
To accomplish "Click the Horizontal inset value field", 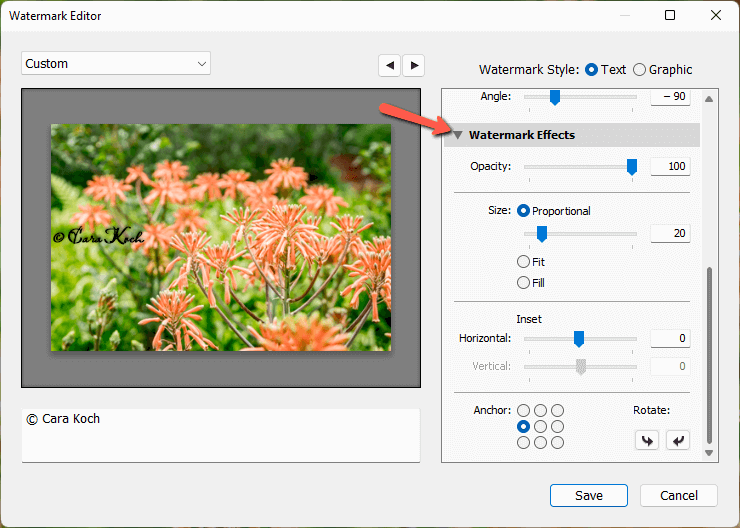I will [670, 338].
